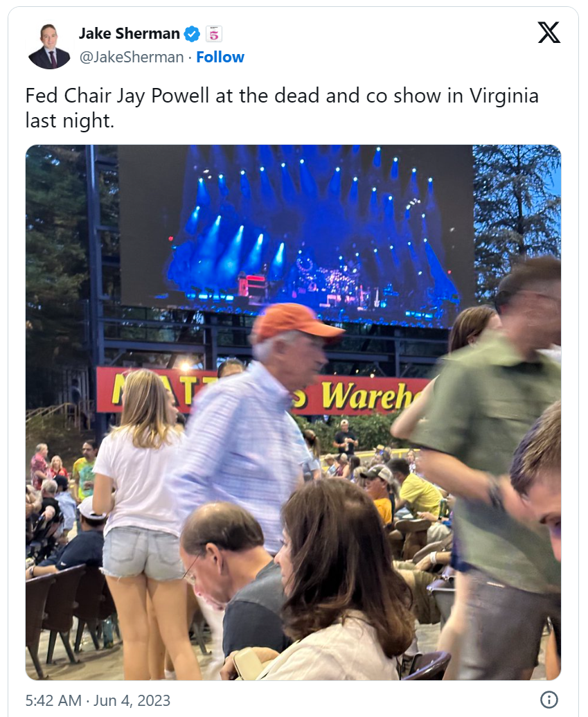
Task: Click the affiliate badge next to the verified check
Action: click(213, 34)
